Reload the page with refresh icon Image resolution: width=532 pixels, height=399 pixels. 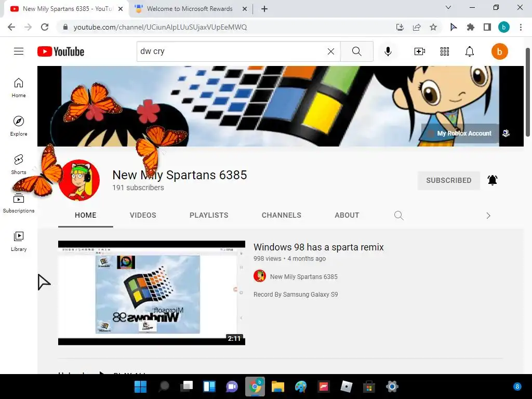[45, 27]
